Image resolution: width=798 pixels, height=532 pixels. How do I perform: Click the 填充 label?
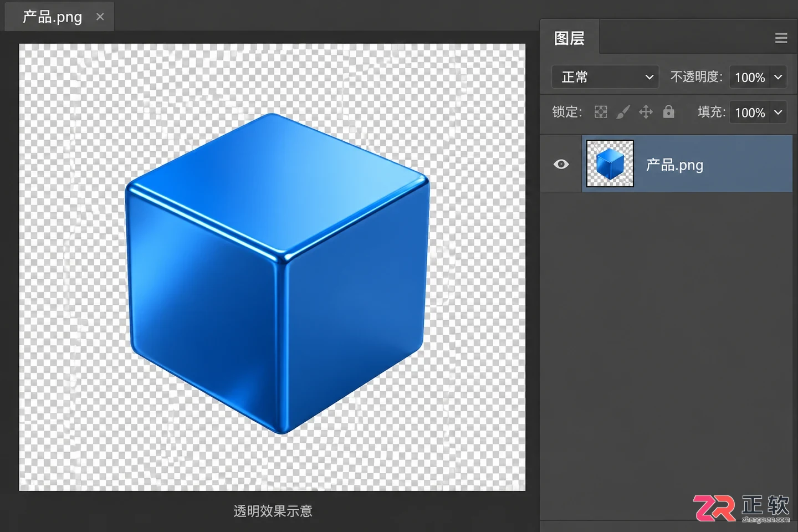712,112
